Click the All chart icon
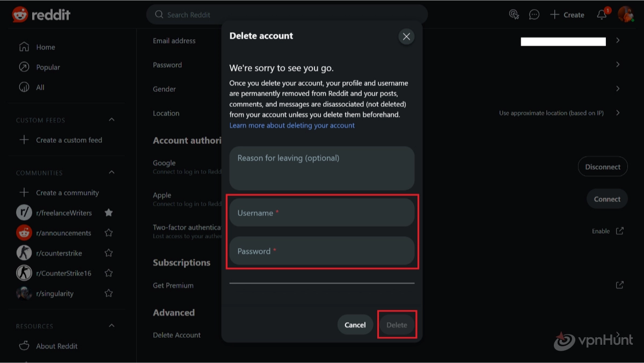 24,87
